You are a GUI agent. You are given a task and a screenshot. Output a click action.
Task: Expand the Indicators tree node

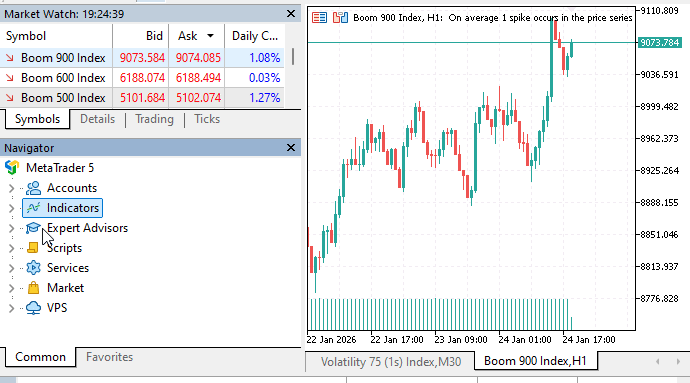11,208
